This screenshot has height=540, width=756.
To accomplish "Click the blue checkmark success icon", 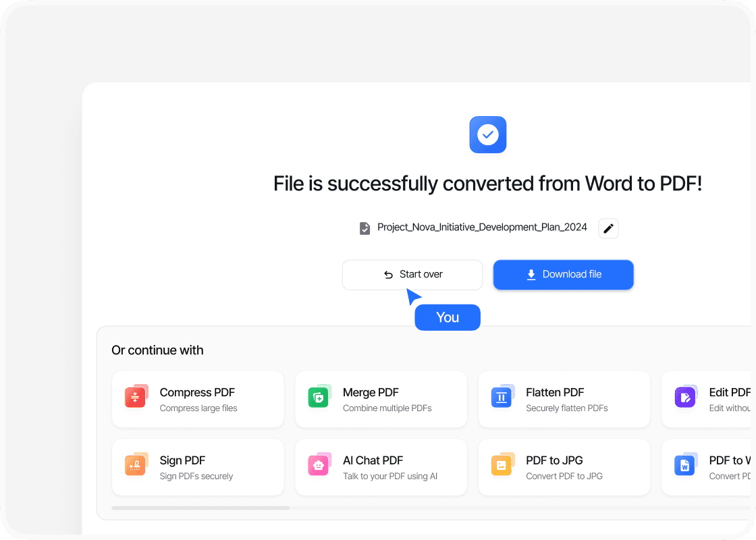I will tap(487, 135).
